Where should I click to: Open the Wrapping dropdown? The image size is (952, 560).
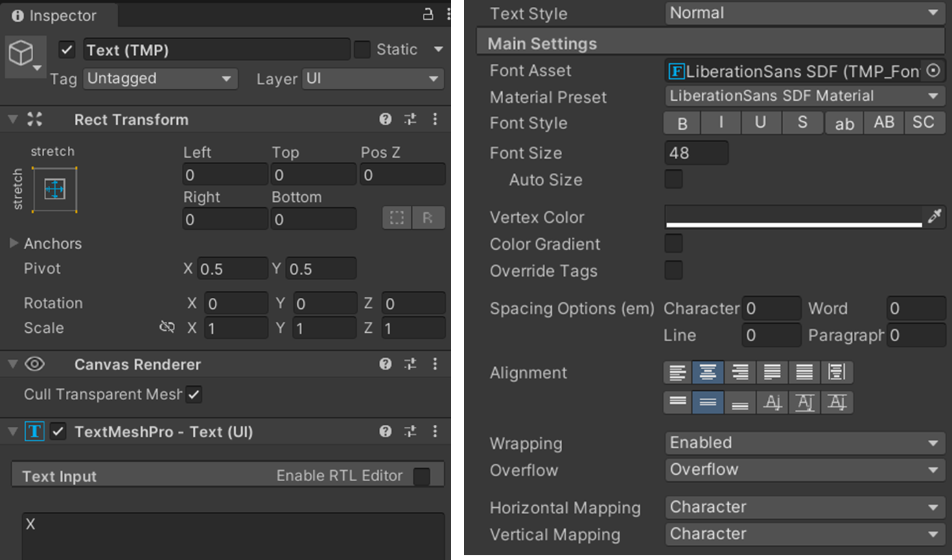click(805, 443)
